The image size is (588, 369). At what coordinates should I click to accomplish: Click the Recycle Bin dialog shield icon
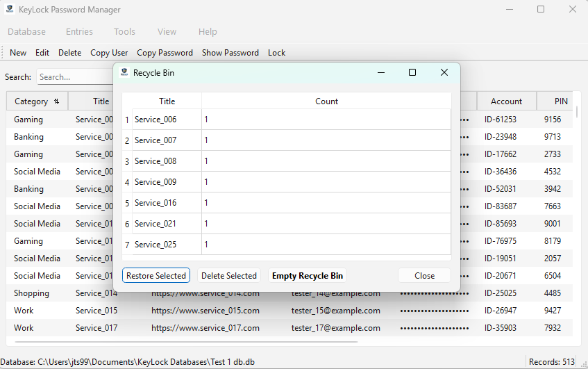[x=124, y=72]
